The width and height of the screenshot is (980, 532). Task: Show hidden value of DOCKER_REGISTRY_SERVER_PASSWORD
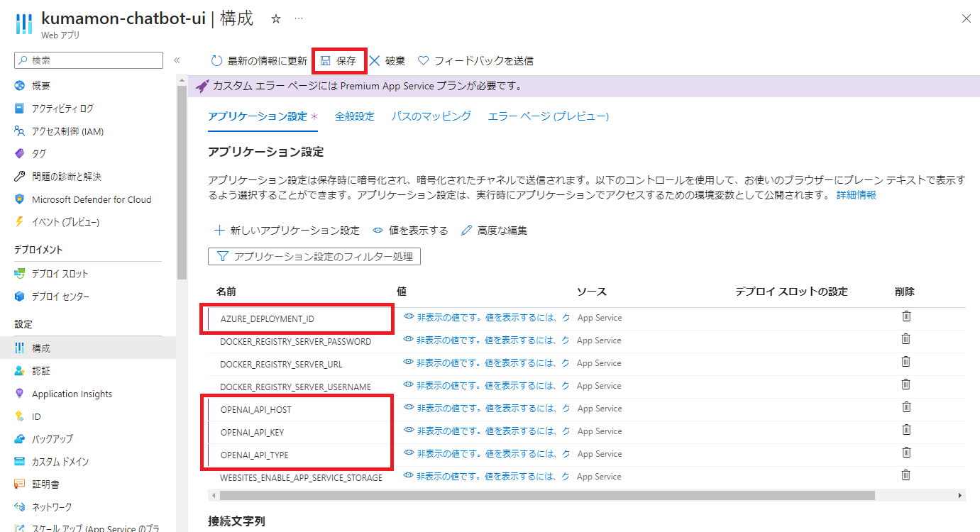tap(409, 340)
